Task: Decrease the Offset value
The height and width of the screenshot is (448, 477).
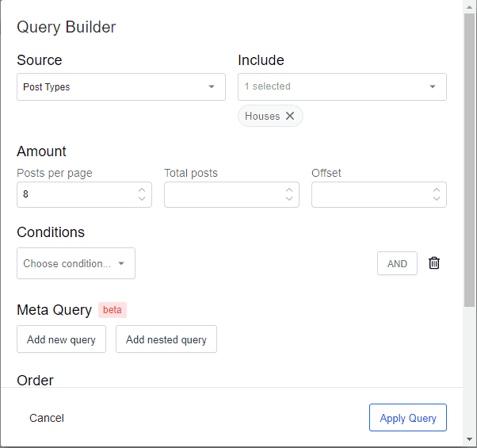Action: (436, 198)
